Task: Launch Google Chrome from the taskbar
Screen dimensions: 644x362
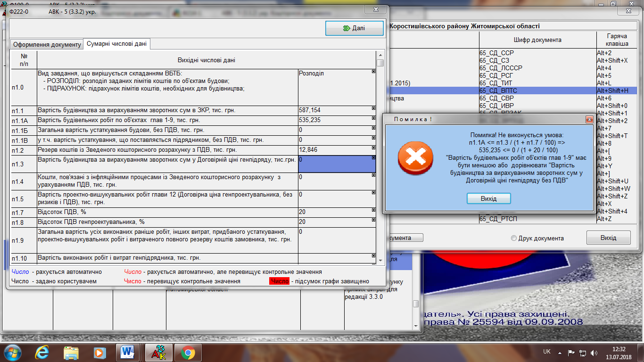Action: [188, 353]
